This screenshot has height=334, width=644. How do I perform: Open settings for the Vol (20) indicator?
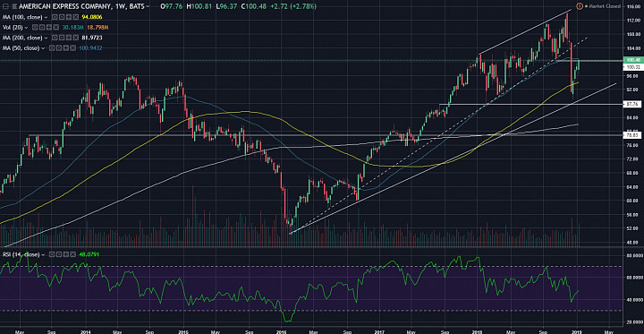pyautogui.click(x=42, y=27)
